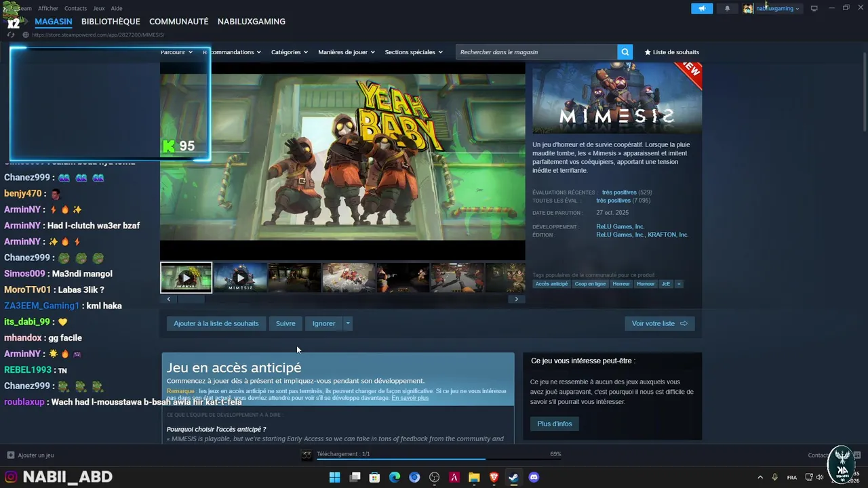Open OBS Studio from the taskbar
868x488 pixels.
click(435, 477)
